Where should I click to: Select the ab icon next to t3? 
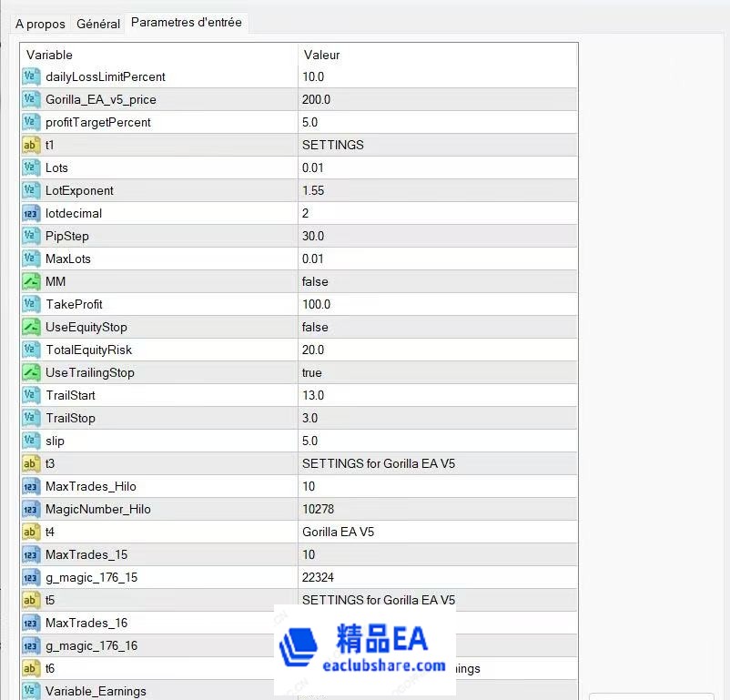click(x=30, y=463)
